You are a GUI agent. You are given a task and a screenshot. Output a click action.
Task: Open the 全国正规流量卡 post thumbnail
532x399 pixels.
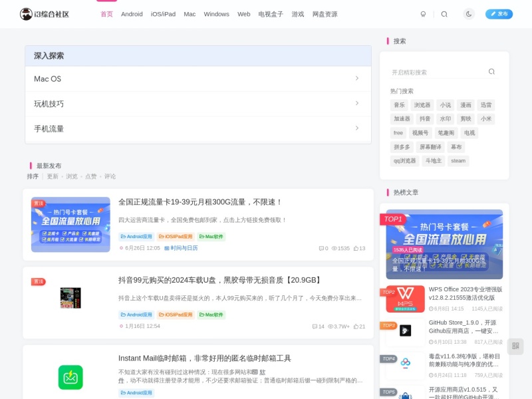click(70, 225)
